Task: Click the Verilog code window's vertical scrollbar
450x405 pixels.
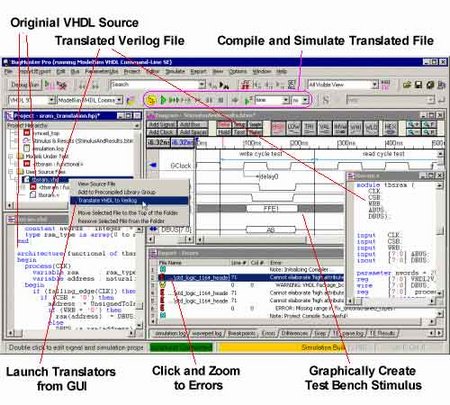Action: click(x=440, y=240)
